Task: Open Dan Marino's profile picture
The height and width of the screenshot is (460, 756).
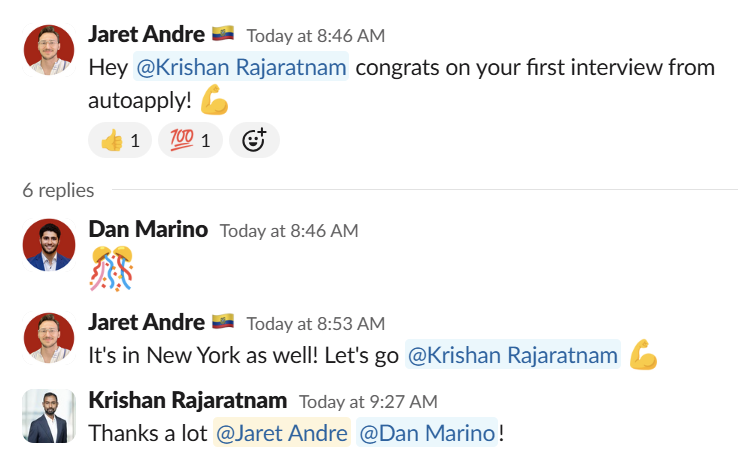Action: (x=49, y=245)
